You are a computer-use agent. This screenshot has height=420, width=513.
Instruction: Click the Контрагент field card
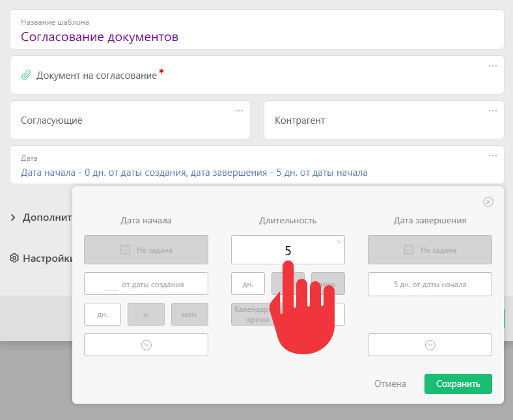pyautogui.click(x=383, y=120)
